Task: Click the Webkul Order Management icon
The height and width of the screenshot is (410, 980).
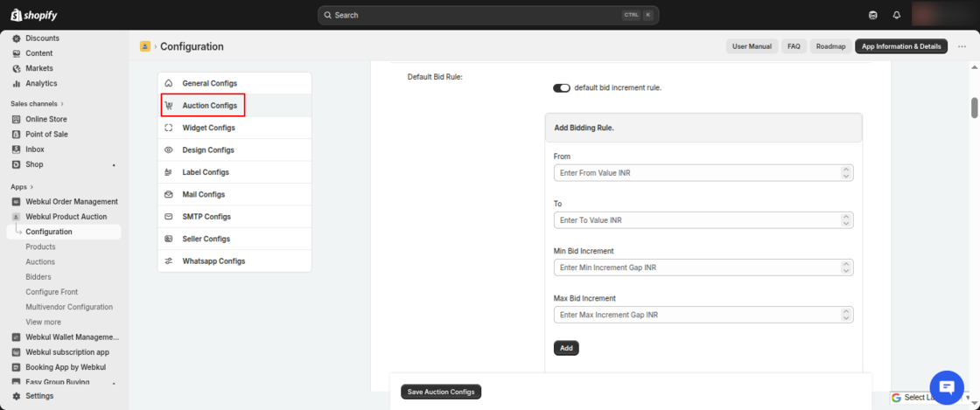Action: click(17, 202)
